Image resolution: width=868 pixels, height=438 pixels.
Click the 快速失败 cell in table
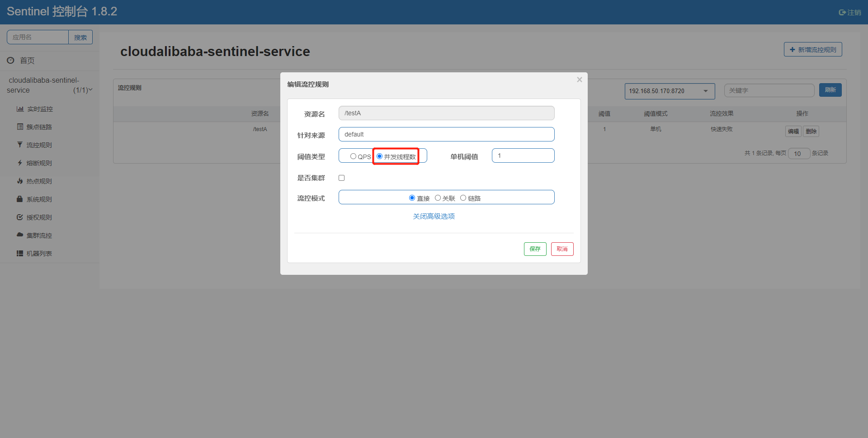[722, 129]
